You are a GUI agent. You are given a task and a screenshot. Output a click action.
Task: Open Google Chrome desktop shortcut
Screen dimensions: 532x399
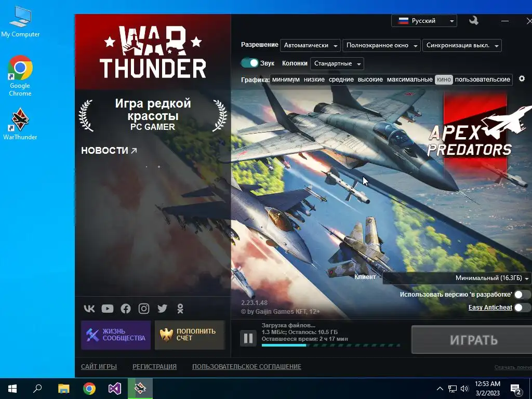click(20, 76)
